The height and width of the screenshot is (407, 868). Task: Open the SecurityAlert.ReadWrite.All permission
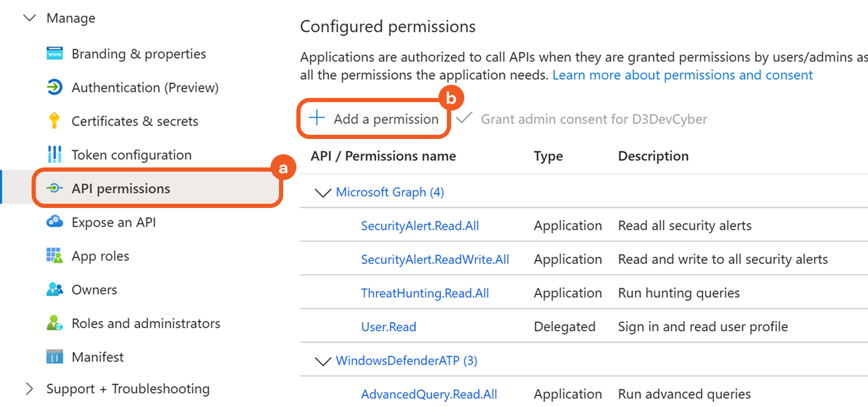coord(435,260)
